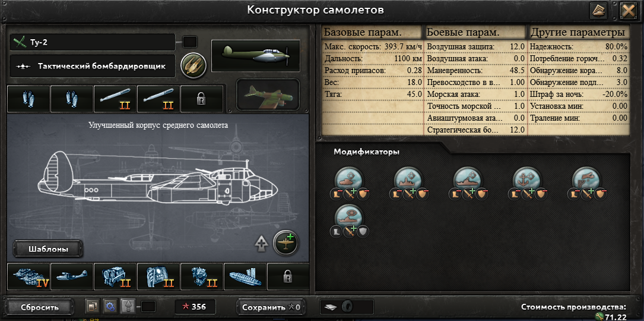Open the floats module slot
644x321 pixels.
[245, 277]
